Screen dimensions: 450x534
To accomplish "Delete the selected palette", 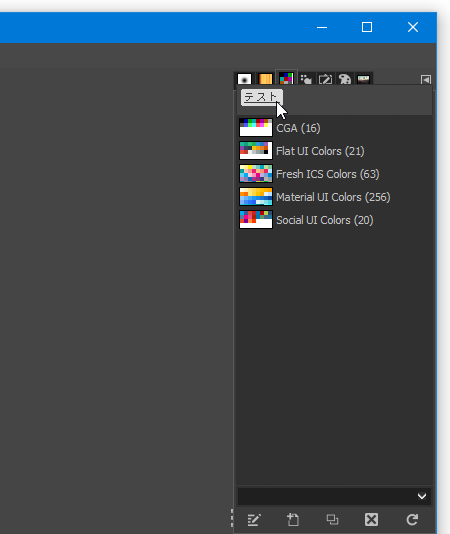I will 371,520.
